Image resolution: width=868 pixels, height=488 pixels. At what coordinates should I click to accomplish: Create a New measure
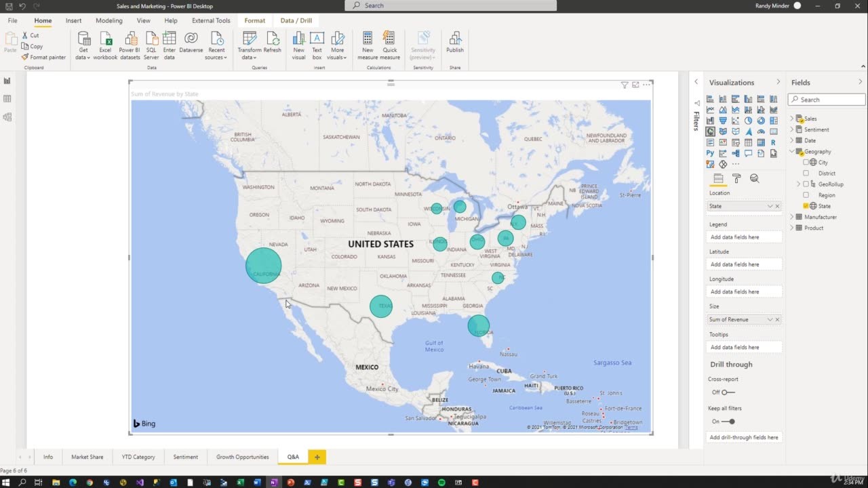point(368,45)
